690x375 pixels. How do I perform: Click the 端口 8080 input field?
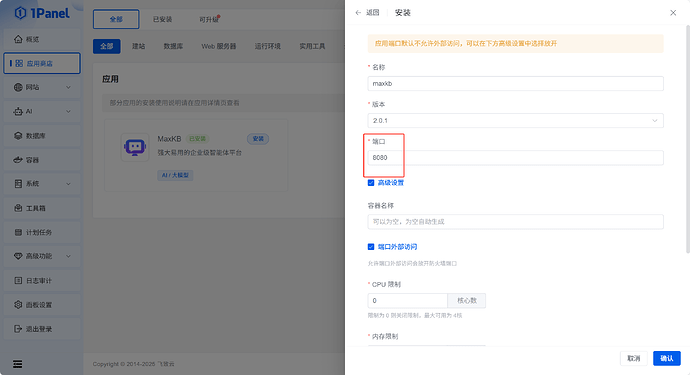click(x=515, y=158)
